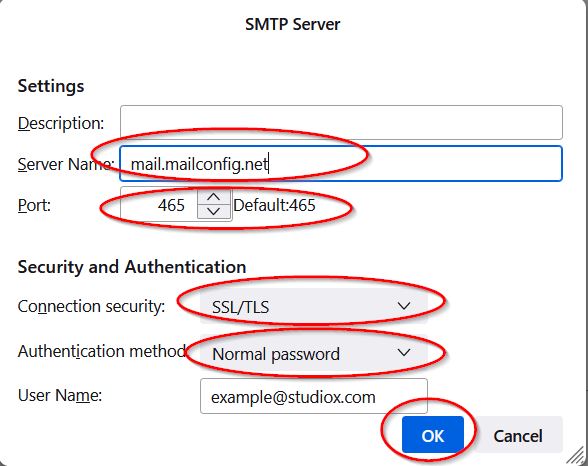Decrease the port number with down arrow
Viewport: 588px width, 466px height.
click(213, 211)
